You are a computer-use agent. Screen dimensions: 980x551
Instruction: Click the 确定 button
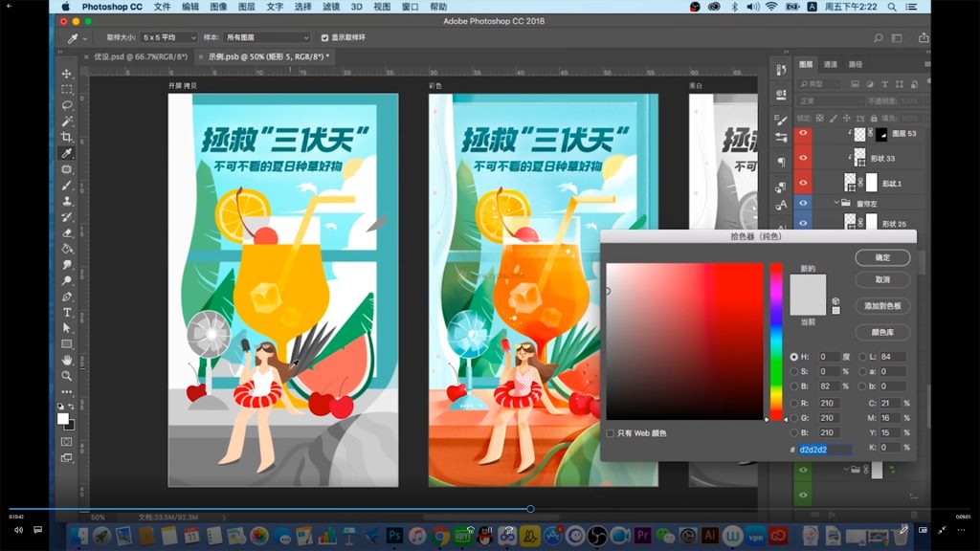pos(882,257)
